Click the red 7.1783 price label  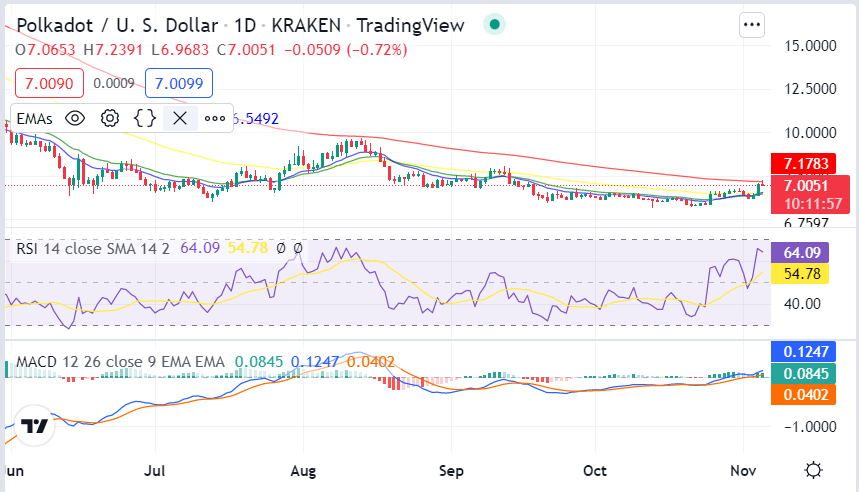click(804, 163)
